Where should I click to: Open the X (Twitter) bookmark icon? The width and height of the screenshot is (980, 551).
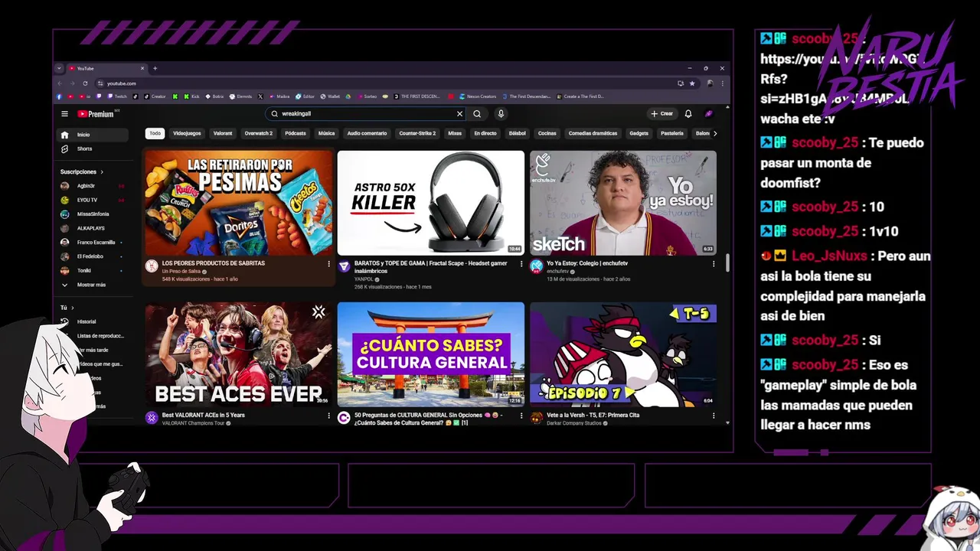260,96
